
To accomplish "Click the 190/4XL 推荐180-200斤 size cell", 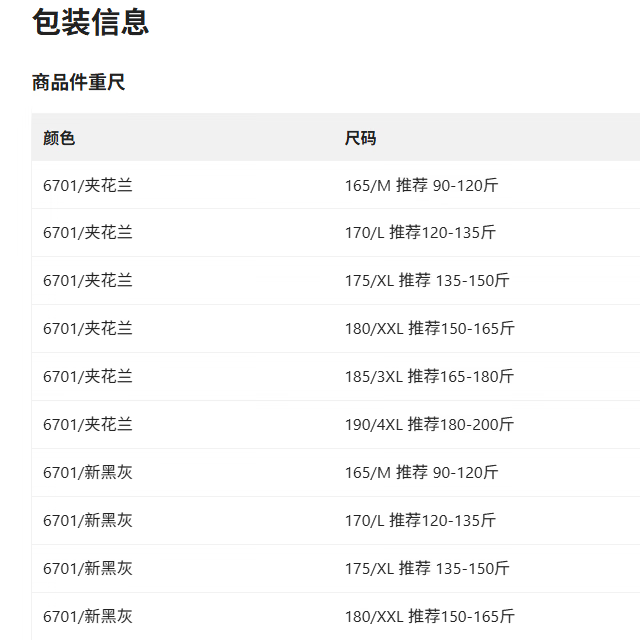I will (x=429, y=425).
